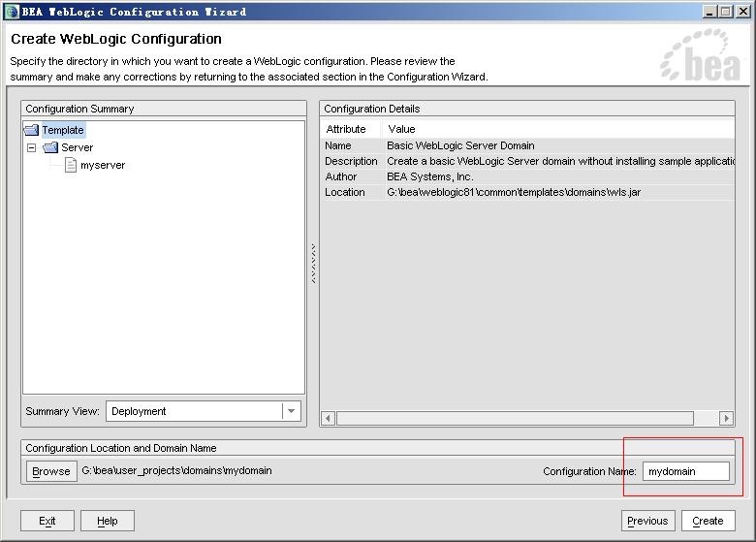The image size is (756, 542).
Task: Click the panel splitter collapse arrows
Action: 313,263
